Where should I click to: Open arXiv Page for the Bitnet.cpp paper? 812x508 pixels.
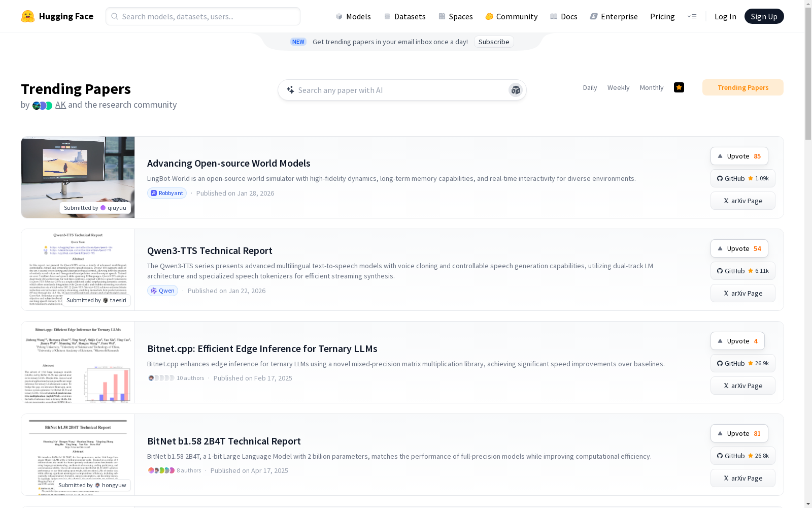point(743,386)
